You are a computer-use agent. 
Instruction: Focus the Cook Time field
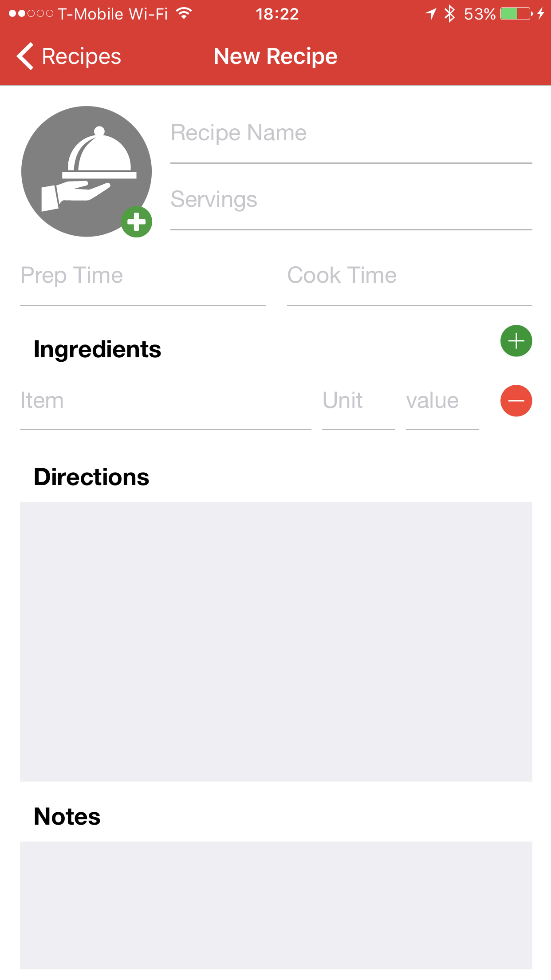(409, 276)
